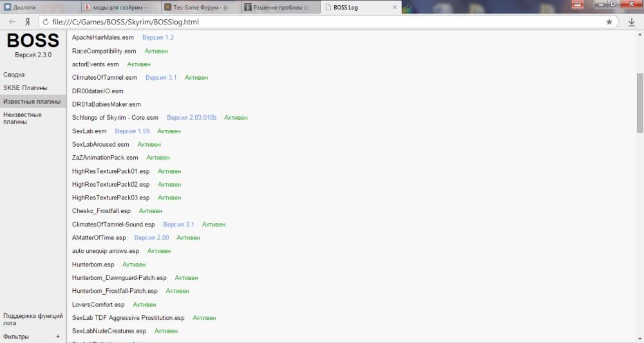Image resolution: width=644 pixels, height=343 pixels.
Task: Select the BOSS Log tab
Action: pos(361,7)
